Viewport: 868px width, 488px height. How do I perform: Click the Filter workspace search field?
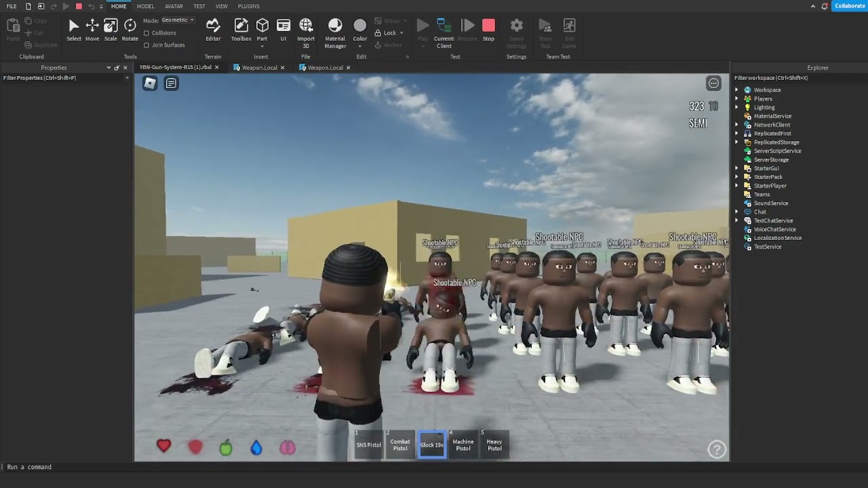point(800,78)
